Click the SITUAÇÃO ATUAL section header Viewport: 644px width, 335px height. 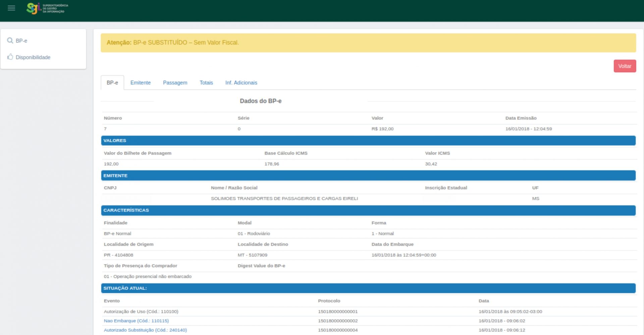368,288
